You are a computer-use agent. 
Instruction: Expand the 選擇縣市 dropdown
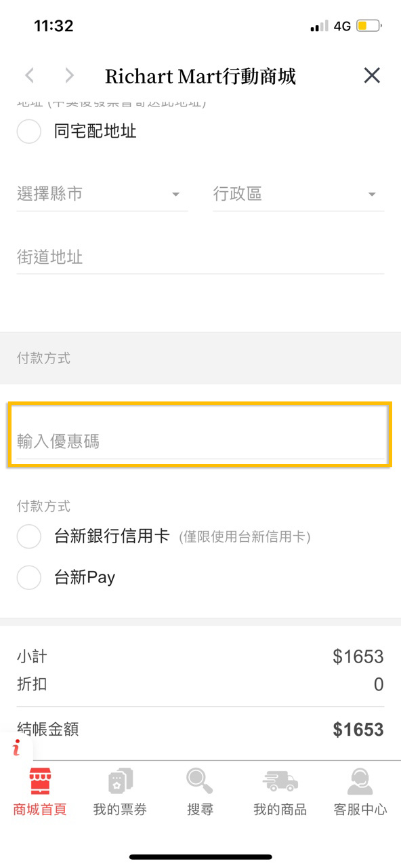click(102, 195)
